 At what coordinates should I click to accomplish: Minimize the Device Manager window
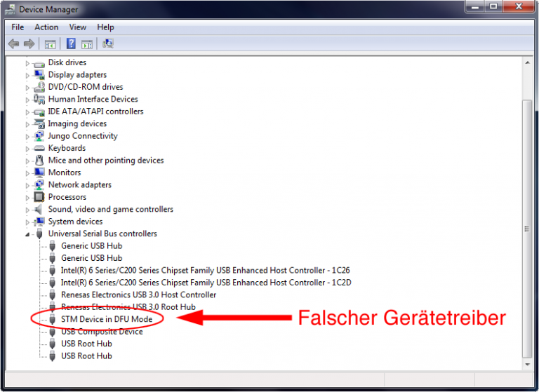point(475,6)
